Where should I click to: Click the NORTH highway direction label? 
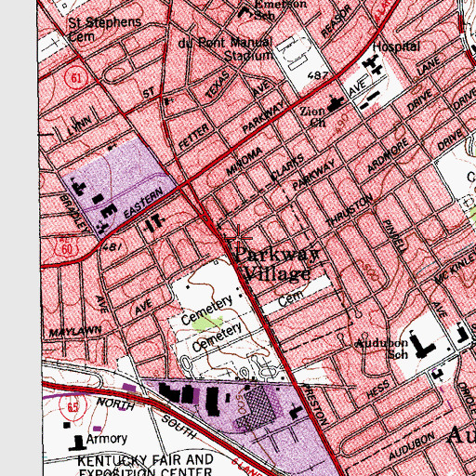tap(116, 404)
